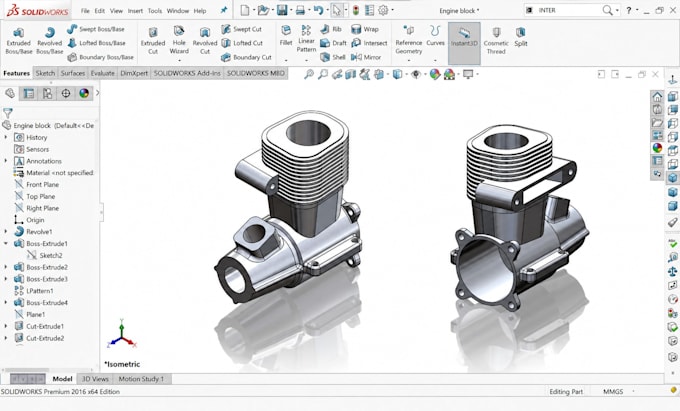
Task: Open the Options gear icon
Action: 383,10
